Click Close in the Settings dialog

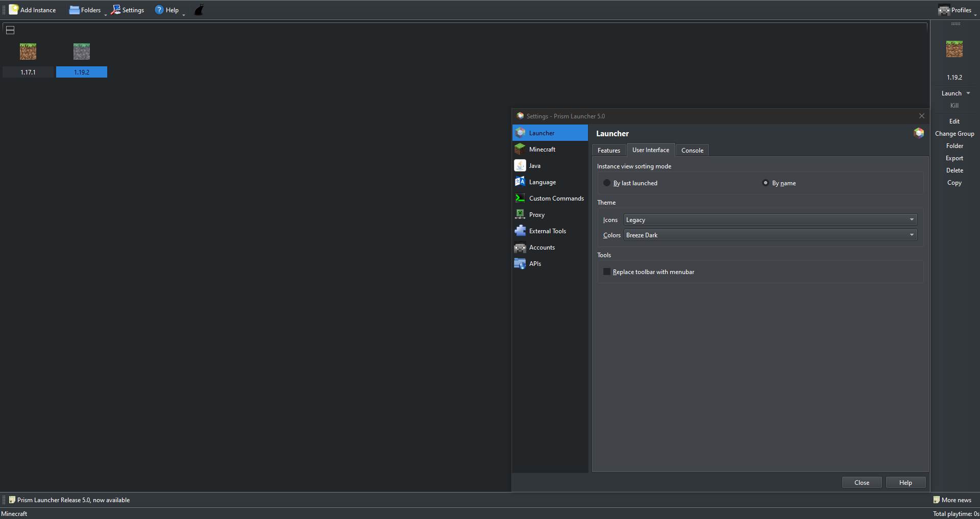point(862,483)
